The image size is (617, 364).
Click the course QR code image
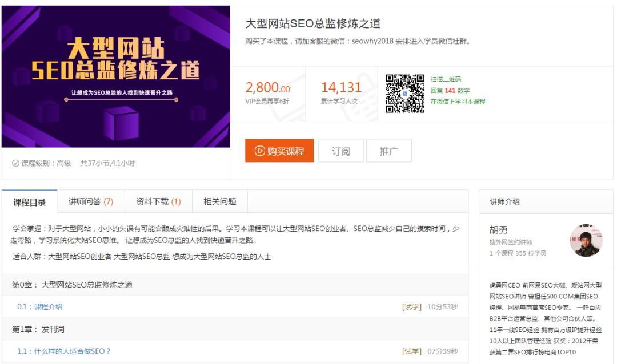pyautogui.click(x=405, y=94)
